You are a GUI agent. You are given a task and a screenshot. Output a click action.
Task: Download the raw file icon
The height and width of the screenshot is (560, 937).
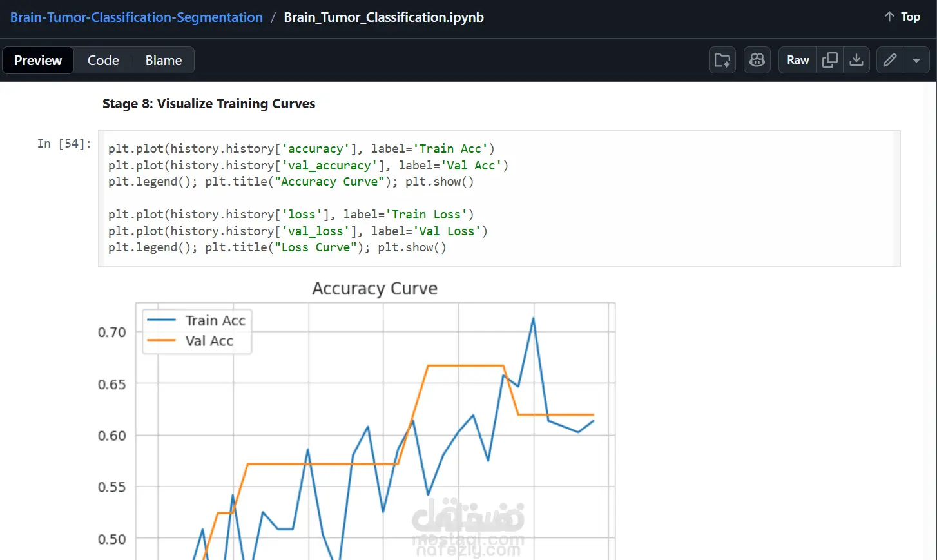pos(856,60)
